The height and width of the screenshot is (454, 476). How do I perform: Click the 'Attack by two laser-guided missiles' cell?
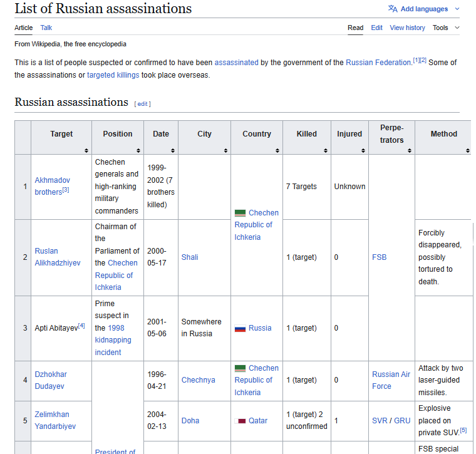[444, 381]
